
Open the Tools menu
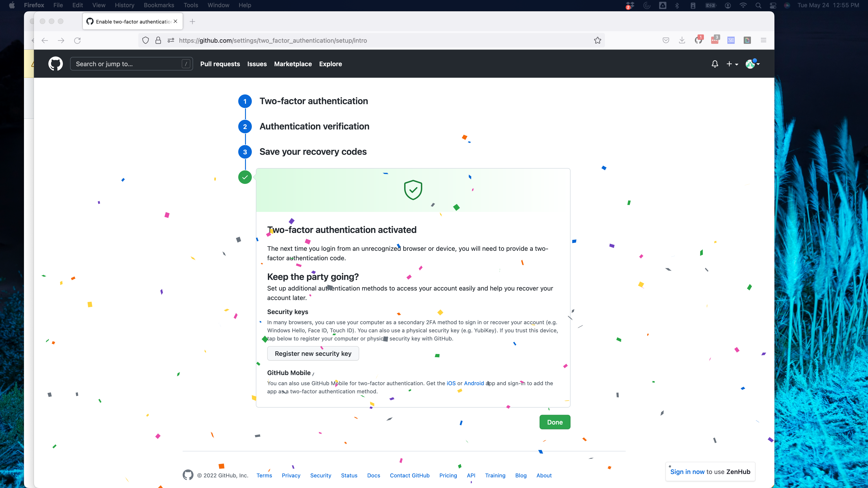[191, 5]
